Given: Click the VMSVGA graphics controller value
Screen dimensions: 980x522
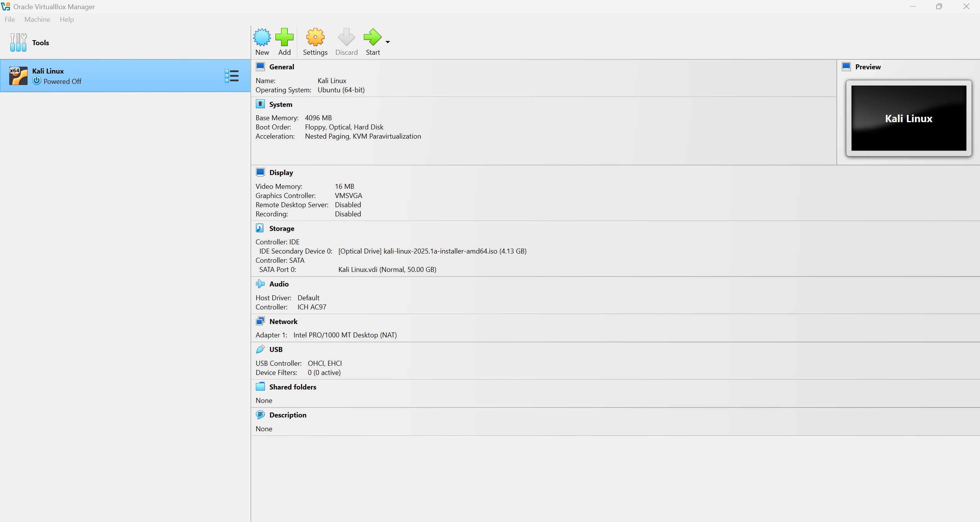Looking at the screenshot, I should point(348,195).
